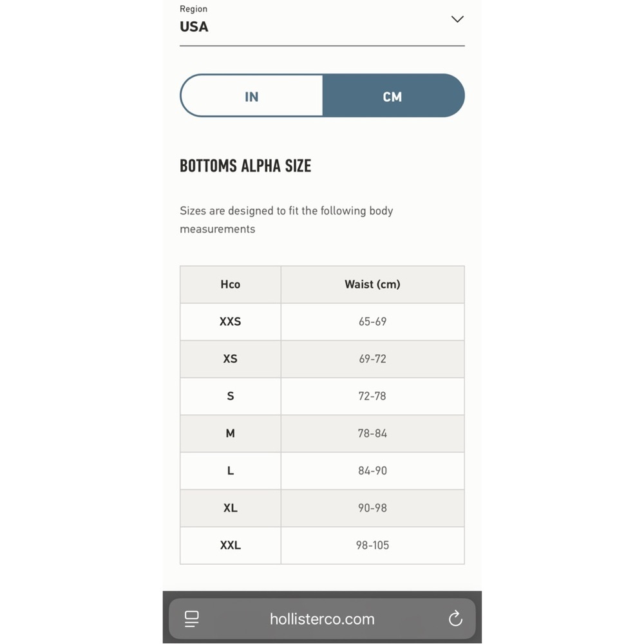Switch measurements to IN
The image size is (644, 644).
251,96
